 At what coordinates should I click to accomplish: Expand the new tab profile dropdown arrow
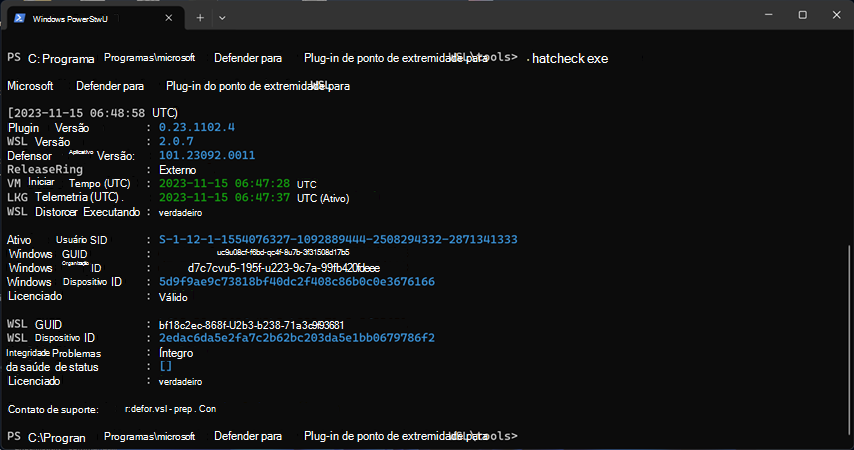[222, 18]
